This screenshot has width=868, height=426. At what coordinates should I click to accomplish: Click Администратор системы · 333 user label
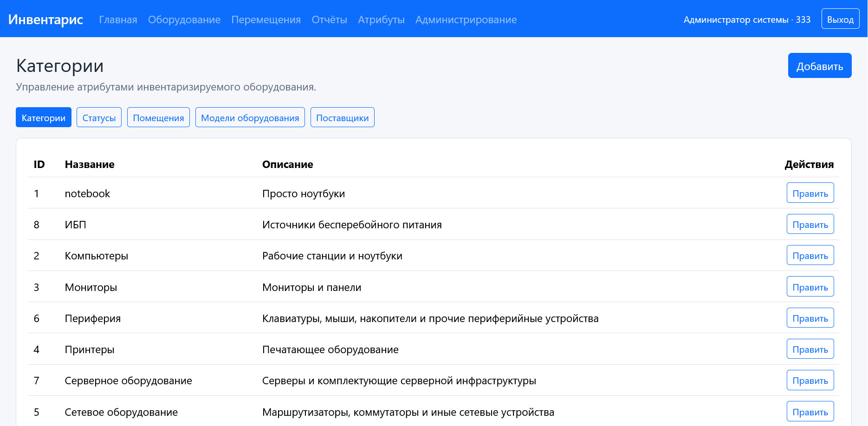coord(747,19)
